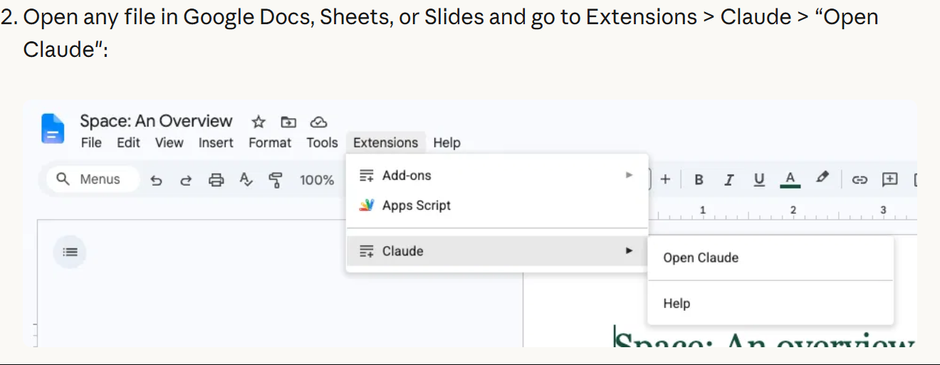The width and height of the screenshot is (940, 365).
Task: Open the zoom 100% dropdown
Action: point(317,180)
